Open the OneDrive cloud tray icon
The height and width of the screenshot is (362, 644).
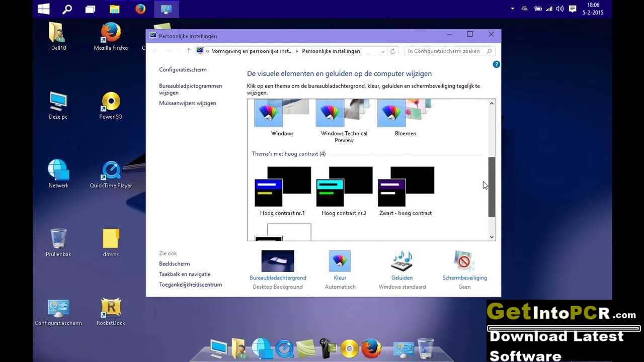(525, 9)
